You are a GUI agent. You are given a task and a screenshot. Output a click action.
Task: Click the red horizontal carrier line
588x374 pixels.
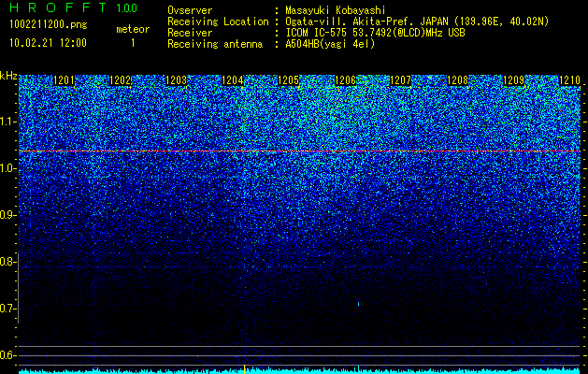click(x=299, y=151)
